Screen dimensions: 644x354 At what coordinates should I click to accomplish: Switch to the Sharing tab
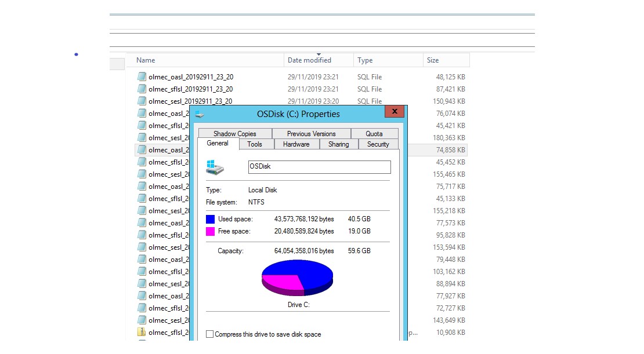click(x=339, y=144)
